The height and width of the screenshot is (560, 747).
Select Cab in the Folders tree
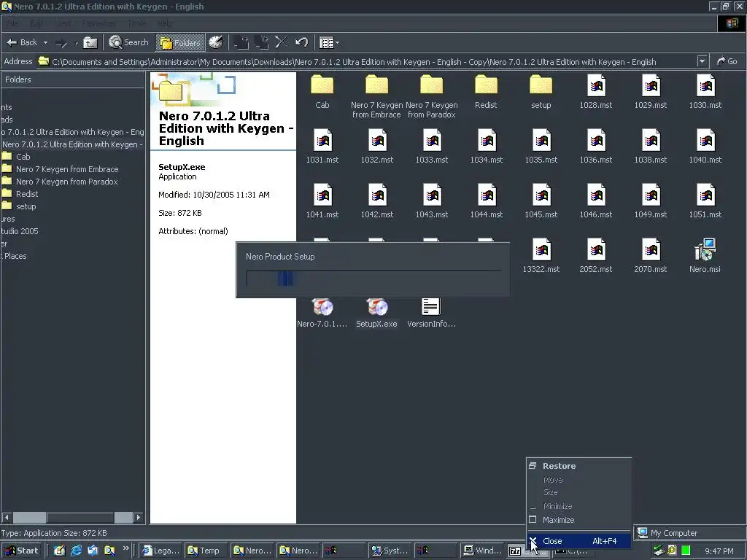pyautogui.click(x=23, y=157)
